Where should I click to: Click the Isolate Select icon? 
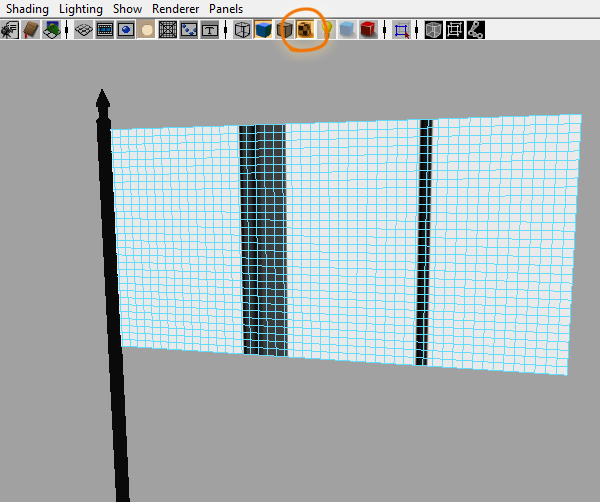(401, 30)
